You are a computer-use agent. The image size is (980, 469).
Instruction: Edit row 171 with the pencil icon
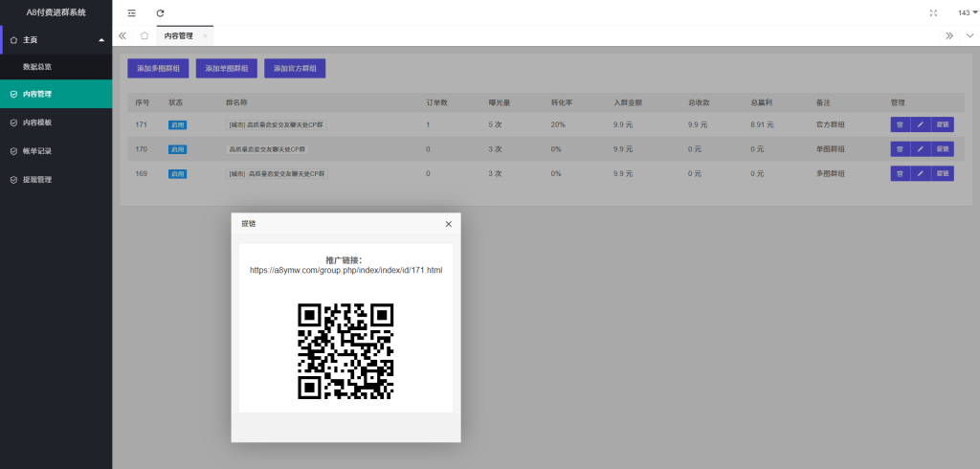click(921, 124)
